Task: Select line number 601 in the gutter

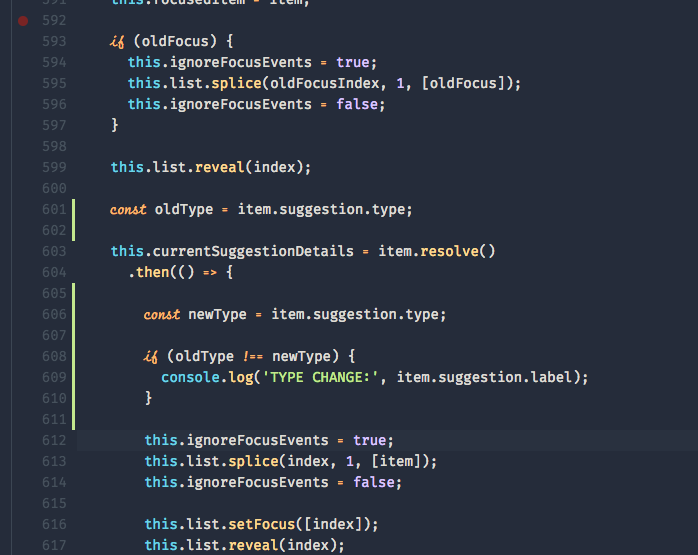Action: 54,209
